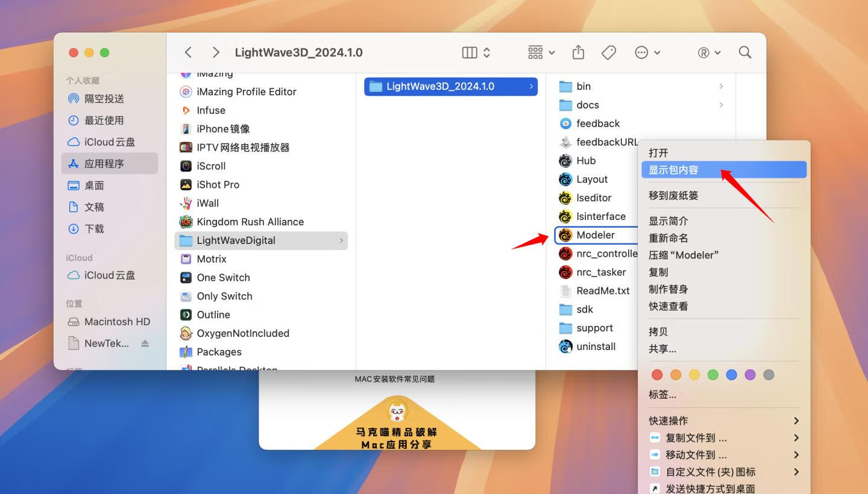Image resolution: width=868 pixels, height=494 pixels.
Task: Select the Packages folder
Action: click(x=261, y=352)
